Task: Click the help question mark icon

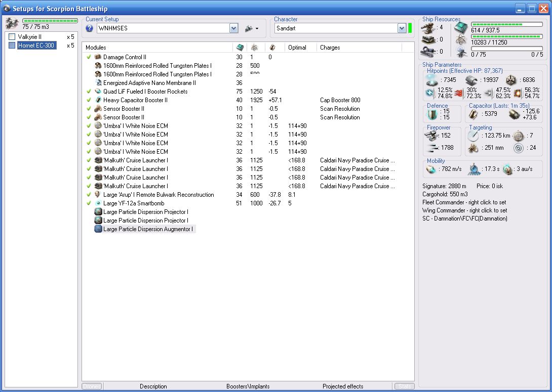Action: tap(90, 28)
